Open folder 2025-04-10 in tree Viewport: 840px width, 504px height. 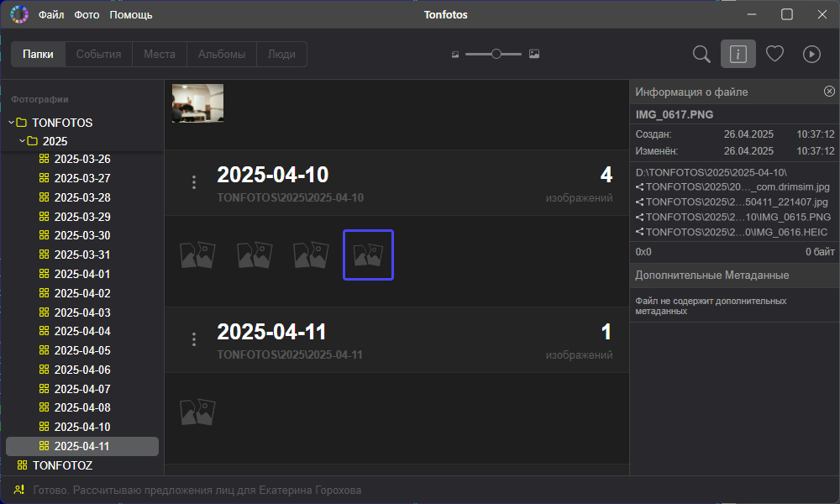click(x=82, y=428)
